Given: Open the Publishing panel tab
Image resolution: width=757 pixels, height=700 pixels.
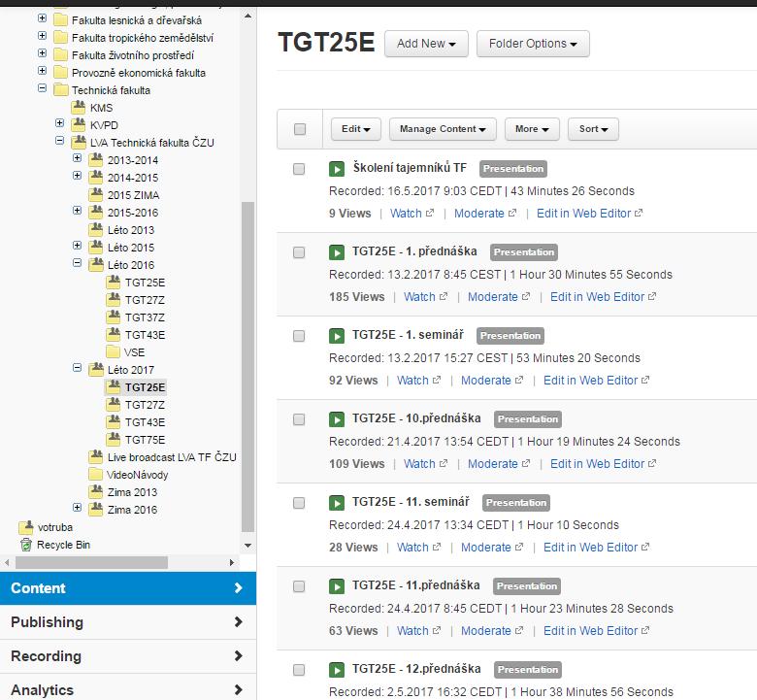Looking at the screenshot, I should (x=128, y=622).
